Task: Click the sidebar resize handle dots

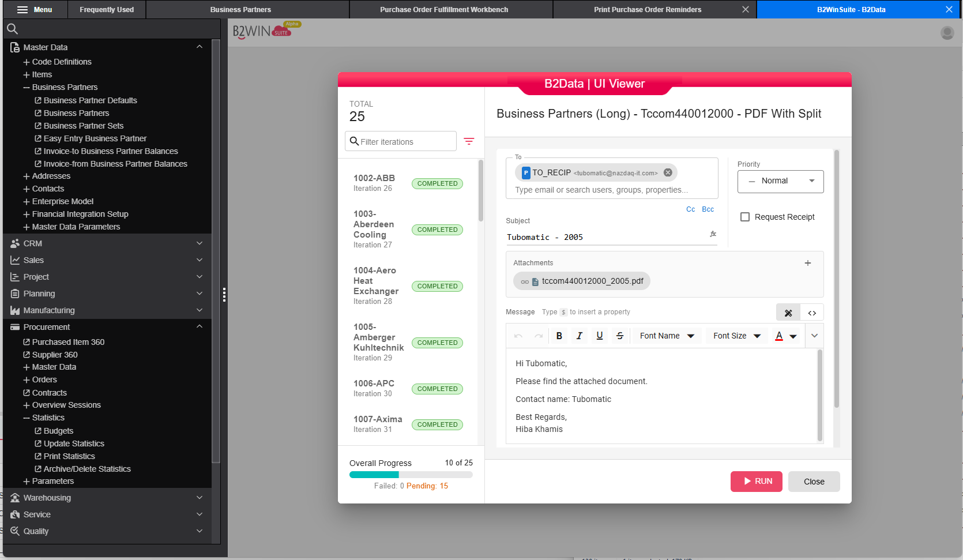Action: point(224,295)
